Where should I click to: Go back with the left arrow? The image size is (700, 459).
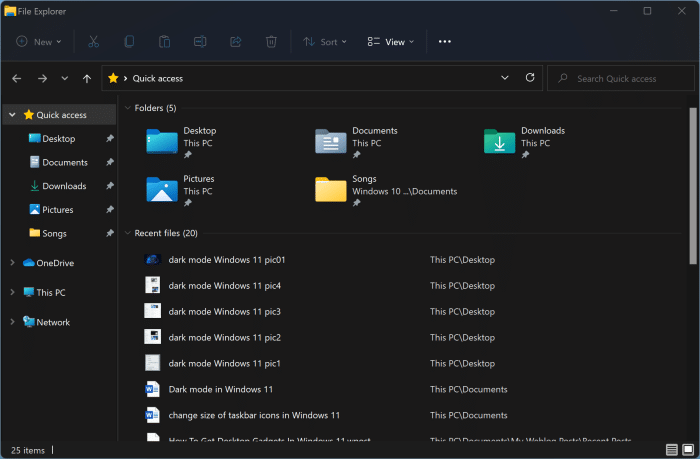click(x=17, y=79)
